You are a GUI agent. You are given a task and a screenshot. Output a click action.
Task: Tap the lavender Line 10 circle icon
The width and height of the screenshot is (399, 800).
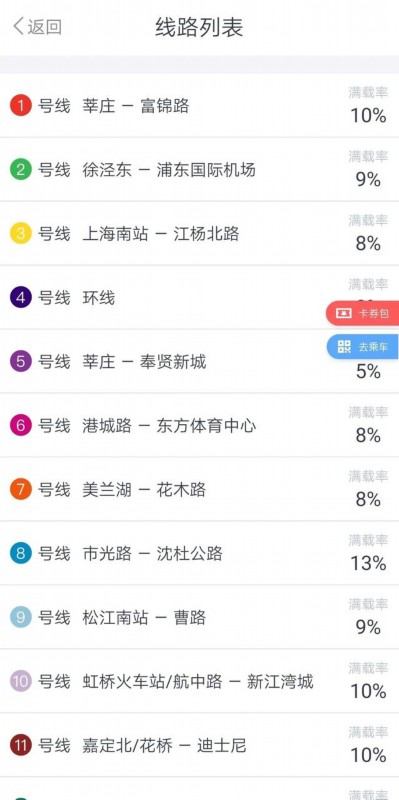(21, 682)
